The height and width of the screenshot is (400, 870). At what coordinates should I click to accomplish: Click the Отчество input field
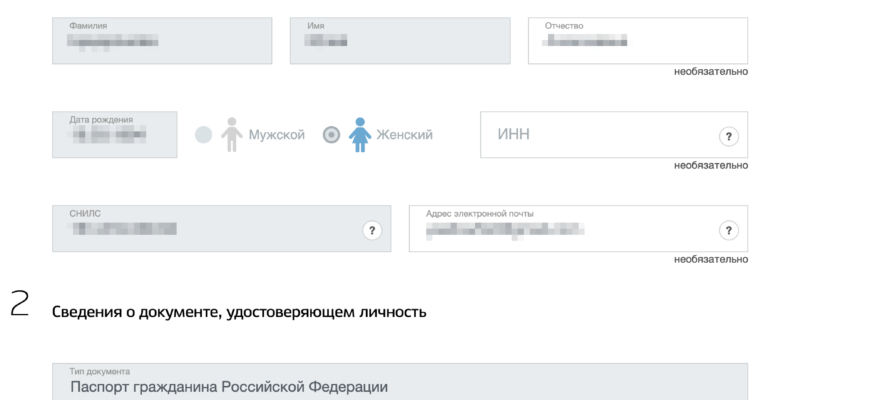[638, 40]
